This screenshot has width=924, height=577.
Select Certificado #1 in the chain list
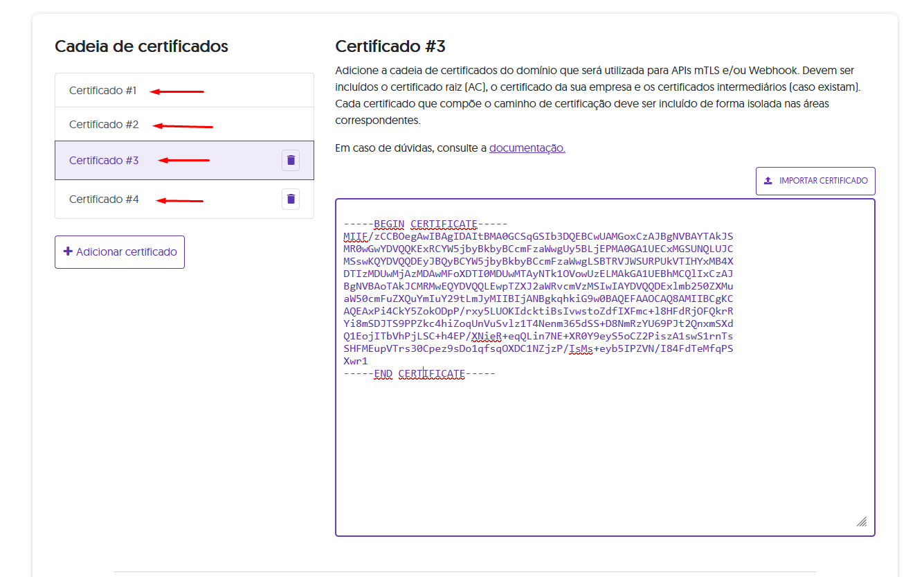point(103,91)
